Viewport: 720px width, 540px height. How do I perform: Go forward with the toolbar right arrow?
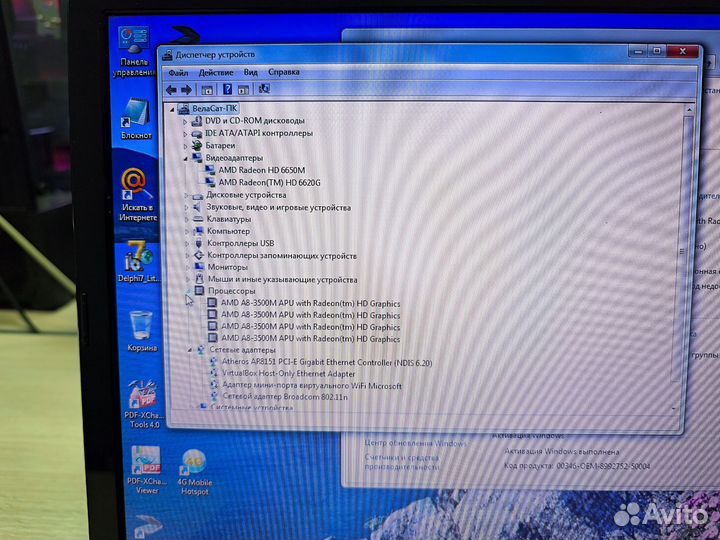tap(186, 90)
